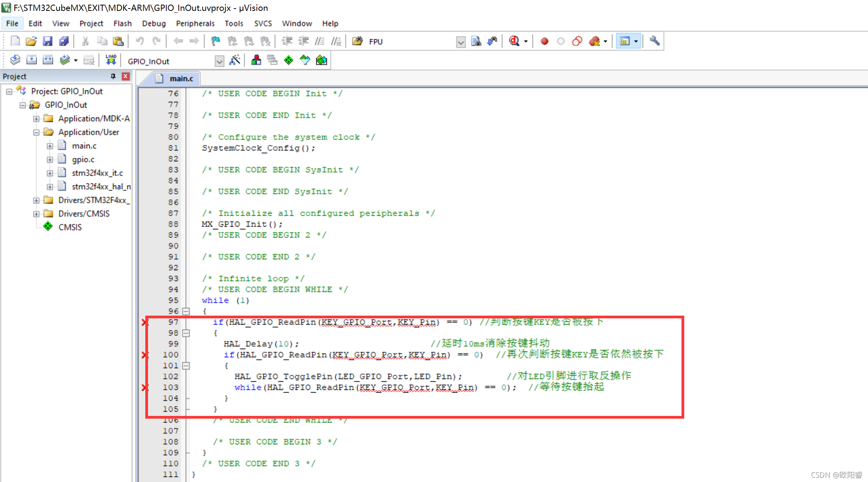The width and height of the screenshot is (868, 482).
Task: Download to flash with LOAD icon
Action: pos(111,60)
